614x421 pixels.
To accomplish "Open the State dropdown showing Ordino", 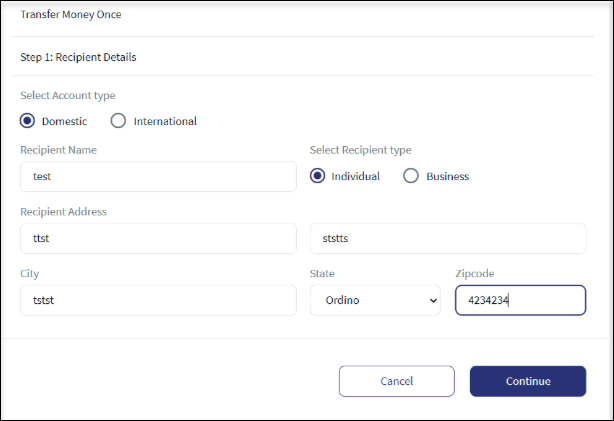I will point(375,300).
